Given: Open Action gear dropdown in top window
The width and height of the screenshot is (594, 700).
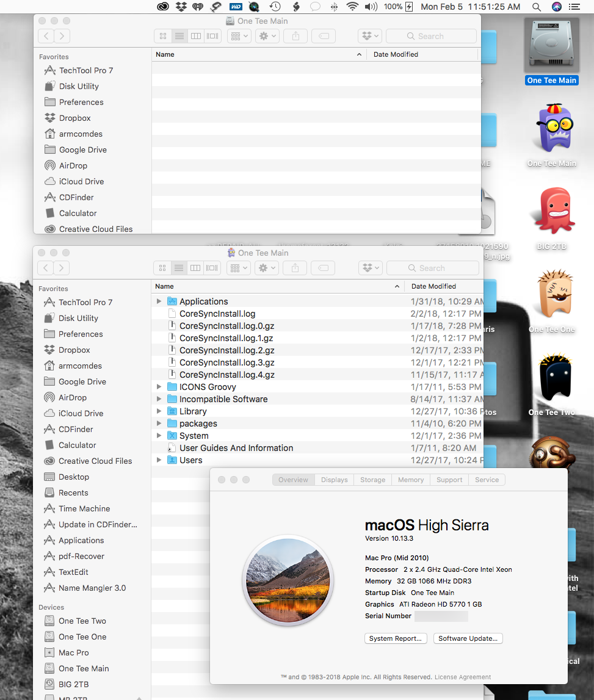Looking at the screenshot, I should point(267,36).
